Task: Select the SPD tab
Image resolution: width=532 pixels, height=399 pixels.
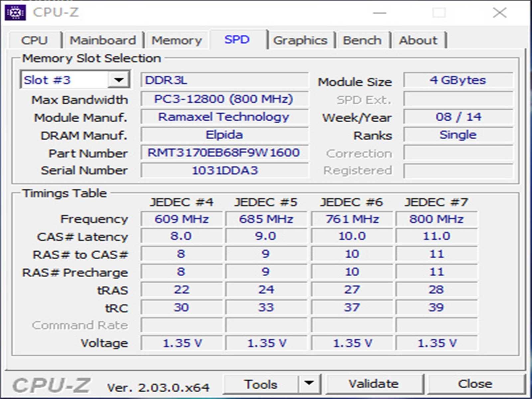Action: pos(237,40)
